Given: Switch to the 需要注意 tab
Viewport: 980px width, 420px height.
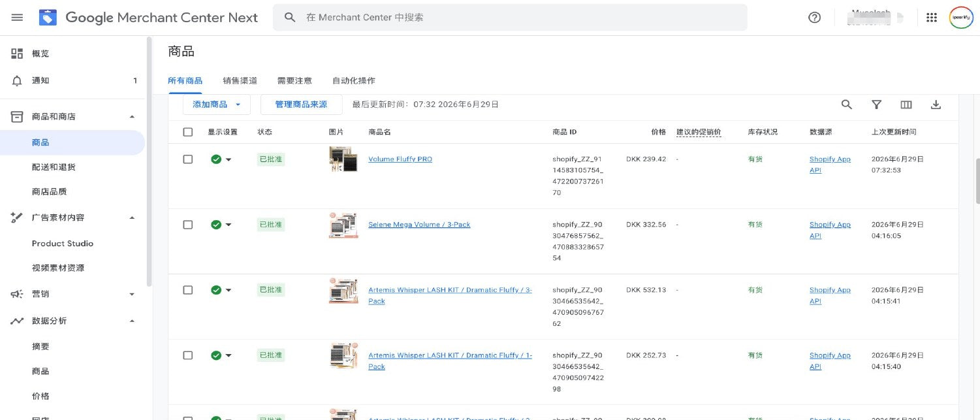Looking at the screenshot, I should [x=294, y=81].
